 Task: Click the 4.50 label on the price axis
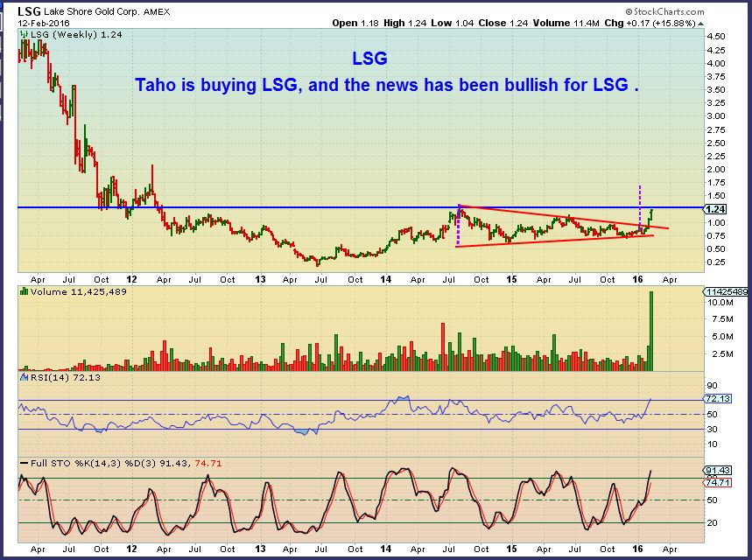(715, 37)
